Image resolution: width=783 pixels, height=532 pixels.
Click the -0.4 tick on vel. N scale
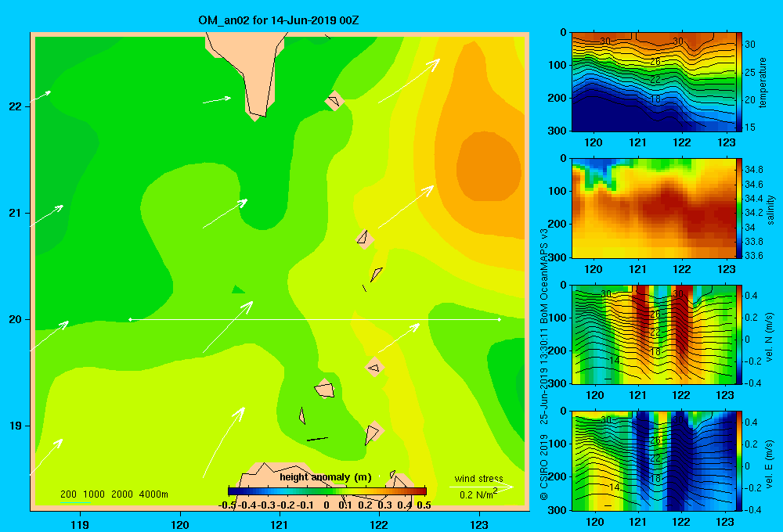click(x=752, y=383)
